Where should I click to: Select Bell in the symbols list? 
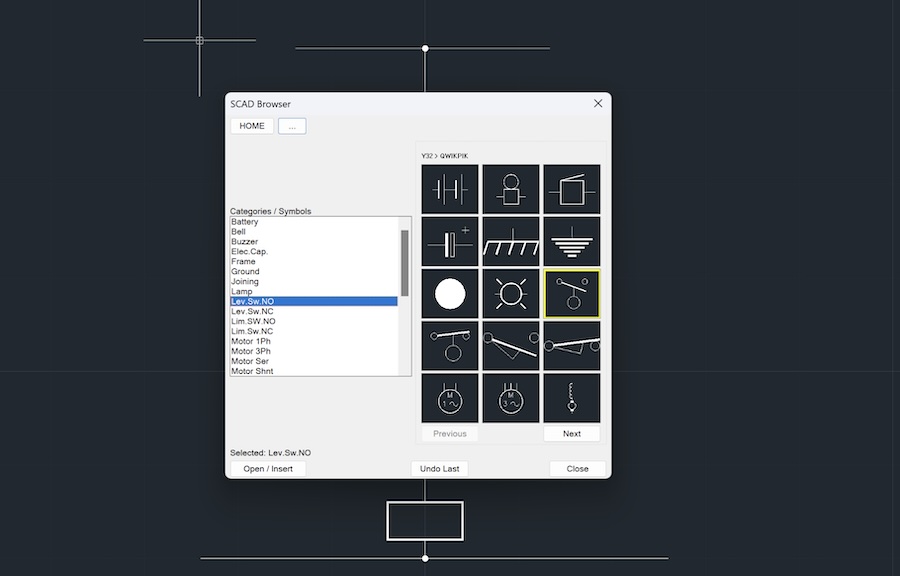314,232
